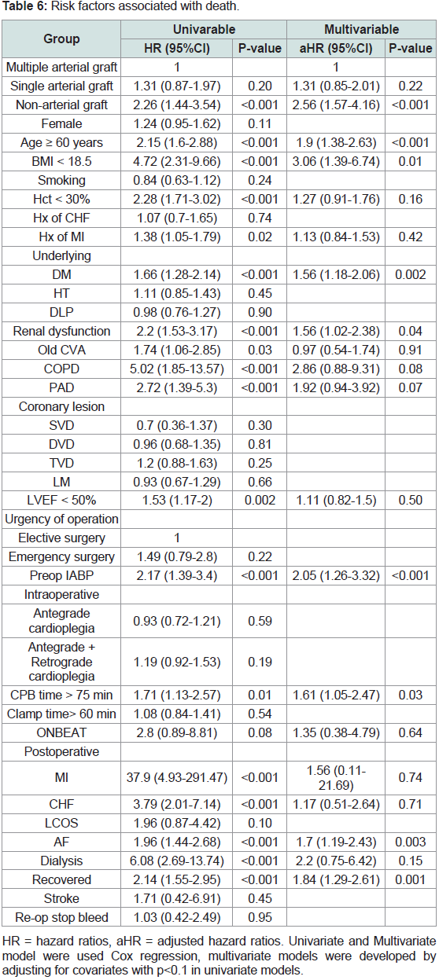This screenshot has height=980, width=439.
Task: Click the aHR (95%CI) subheader
Action: pos(334,48)
